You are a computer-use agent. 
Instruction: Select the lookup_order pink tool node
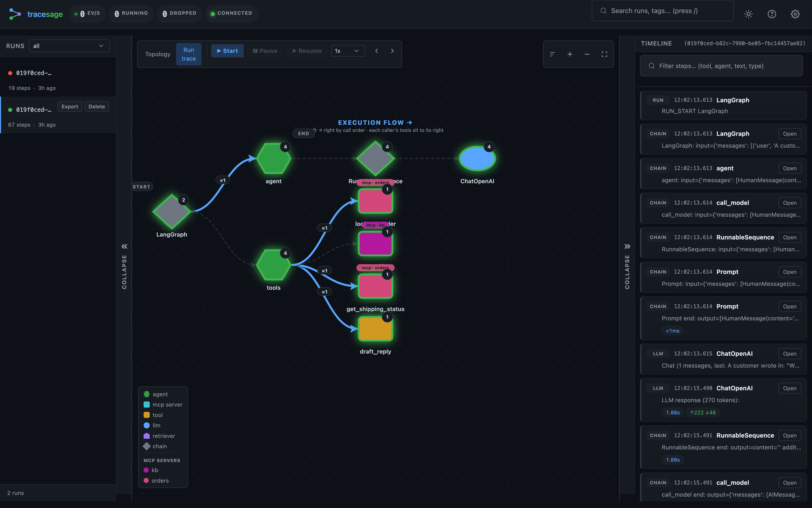pos(375,201)
